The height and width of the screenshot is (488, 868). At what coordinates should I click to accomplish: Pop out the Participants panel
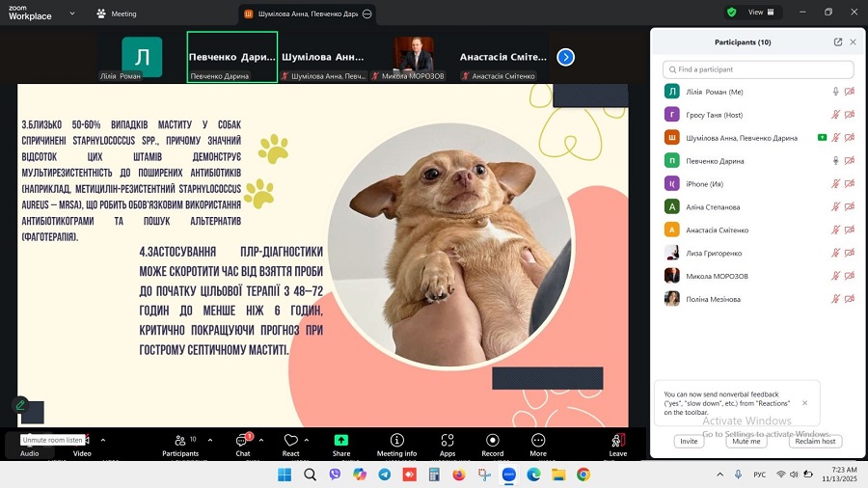[838, 42]
